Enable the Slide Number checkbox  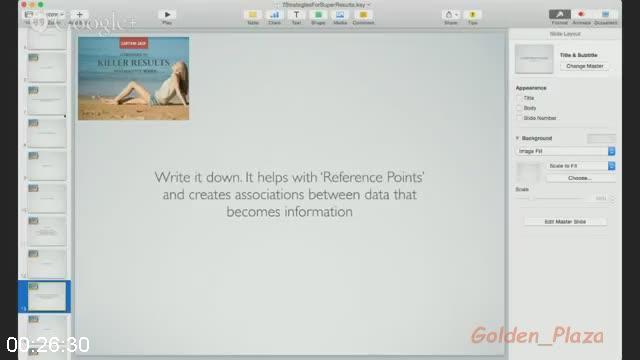(520, 118)
